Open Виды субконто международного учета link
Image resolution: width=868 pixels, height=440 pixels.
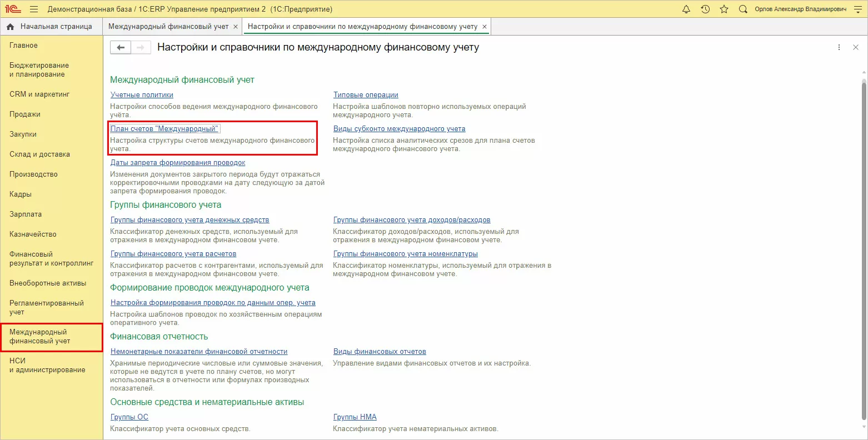pos(400,129)
